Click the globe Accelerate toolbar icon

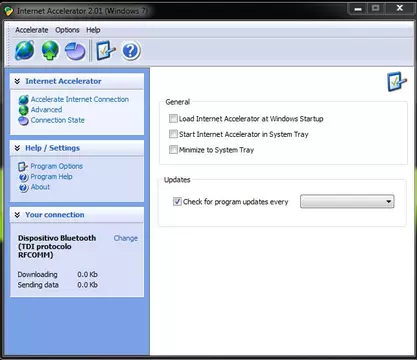pyautogui.click(x=24, y=51)
